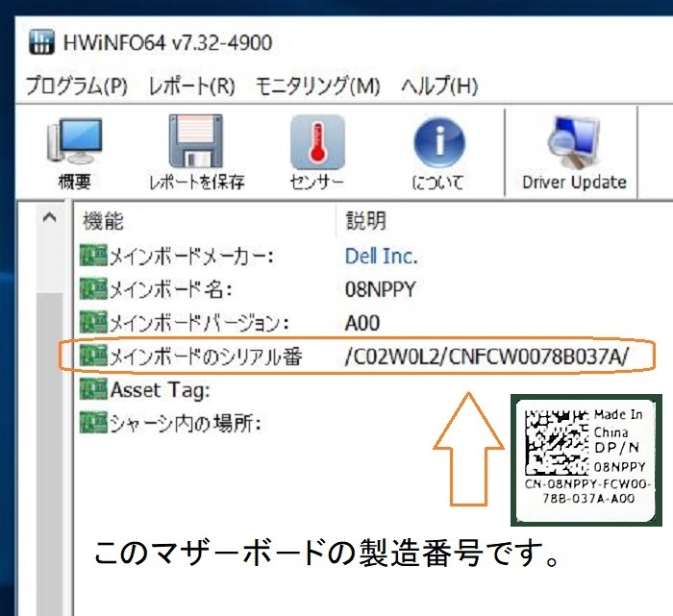Select the メインボードメーカー: row label
The width and height of the screenshot is (673, 616).
191,256
